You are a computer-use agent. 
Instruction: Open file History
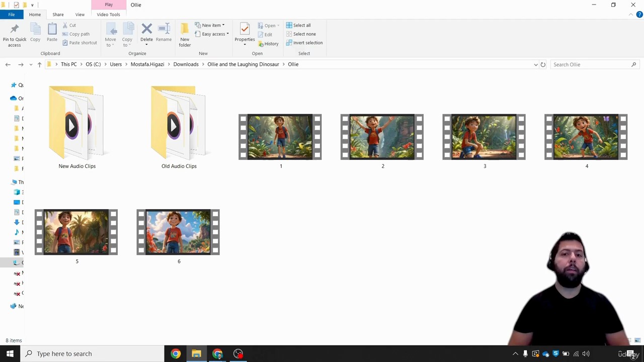pyautogui.click(x=268, y=44)
